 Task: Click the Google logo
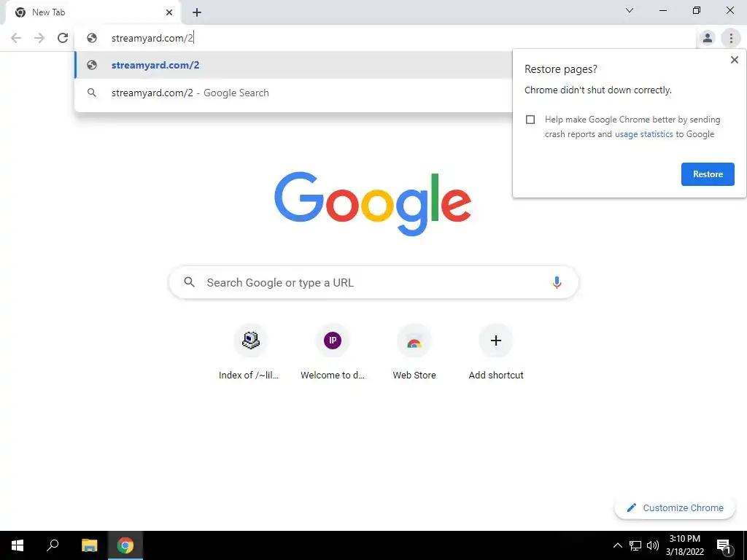click(373, 204)
